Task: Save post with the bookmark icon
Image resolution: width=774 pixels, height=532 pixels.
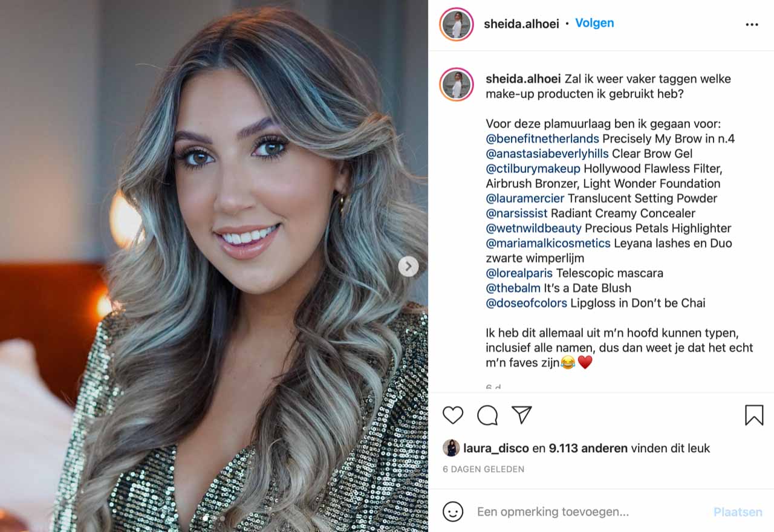Action: (754, 415)
